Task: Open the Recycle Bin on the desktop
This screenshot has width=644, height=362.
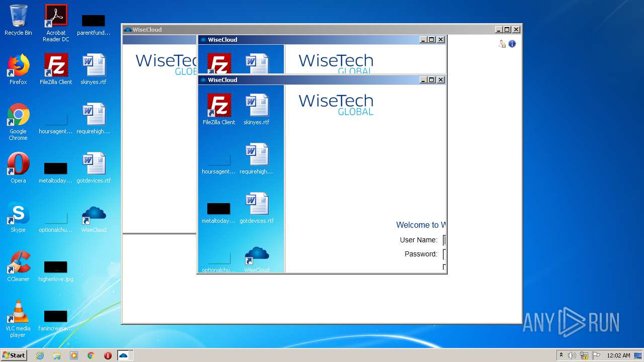Action: 18,20
